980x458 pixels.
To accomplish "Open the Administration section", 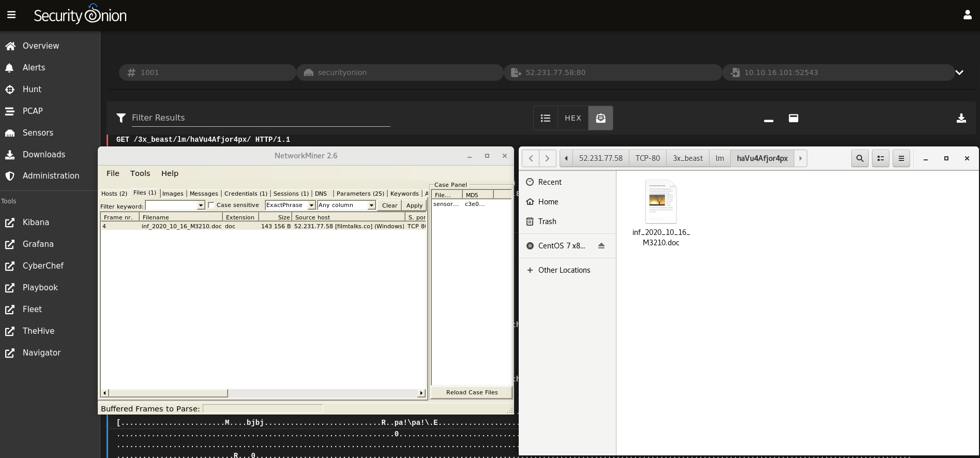I will coord(50,175).
